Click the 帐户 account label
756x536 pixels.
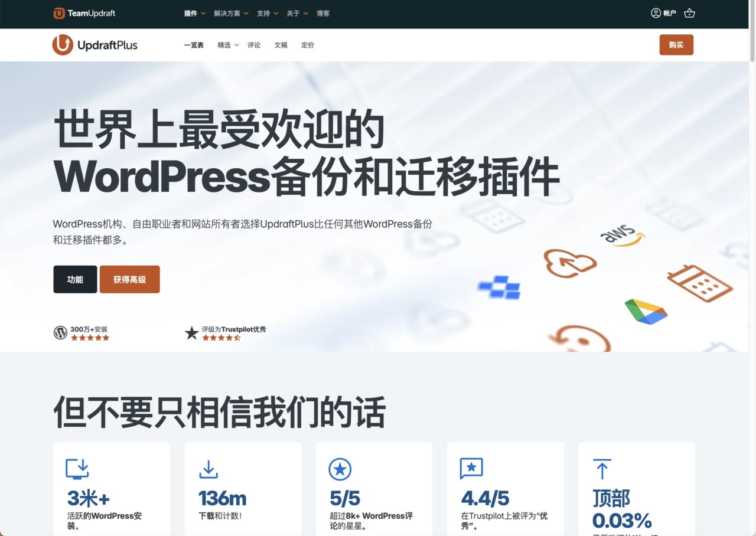tap(670, 13)
